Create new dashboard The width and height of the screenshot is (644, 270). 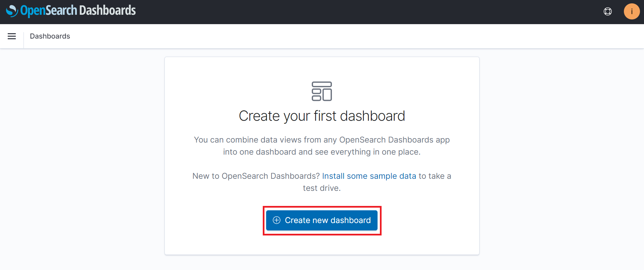click(322, 220)
